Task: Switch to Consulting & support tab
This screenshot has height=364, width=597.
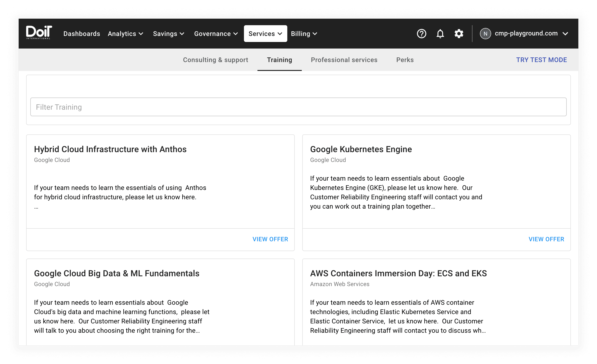Action: point(215,60)
